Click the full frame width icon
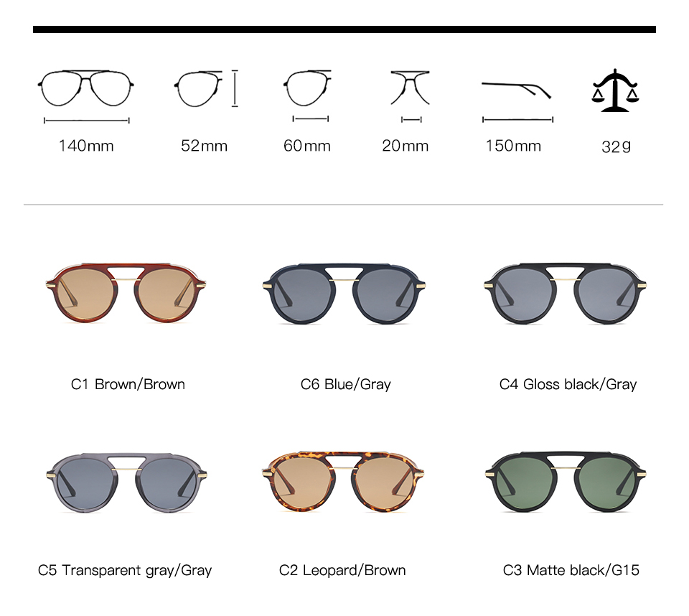This screenshot has width=689, height=616. [86, 96]
